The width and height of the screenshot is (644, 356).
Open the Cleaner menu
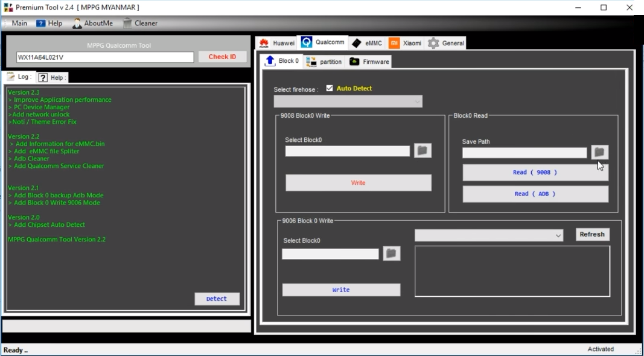140,24
